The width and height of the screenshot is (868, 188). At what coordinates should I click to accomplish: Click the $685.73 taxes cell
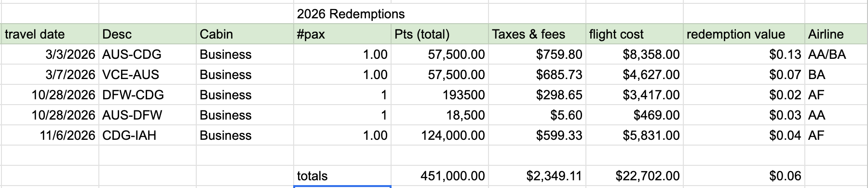coord(537,75)
